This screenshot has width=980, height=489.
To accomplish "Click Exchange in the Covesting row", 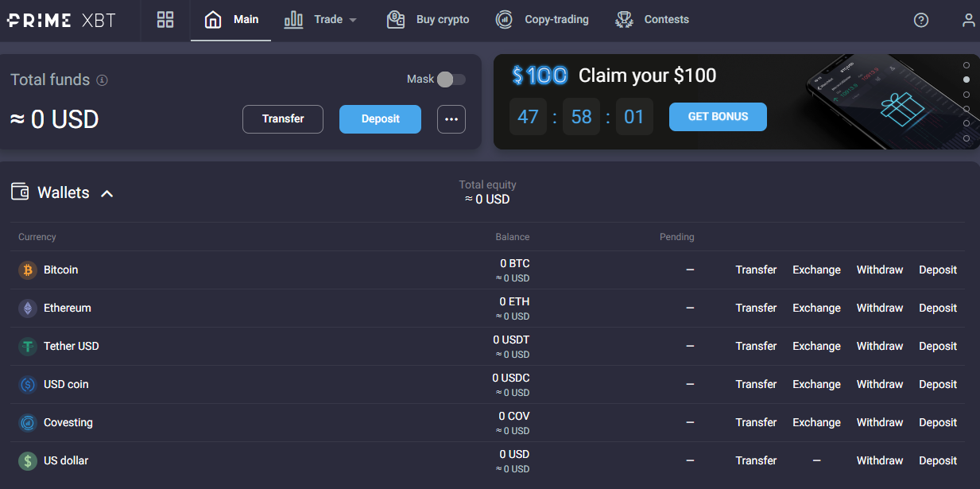I will click(816, 423).
